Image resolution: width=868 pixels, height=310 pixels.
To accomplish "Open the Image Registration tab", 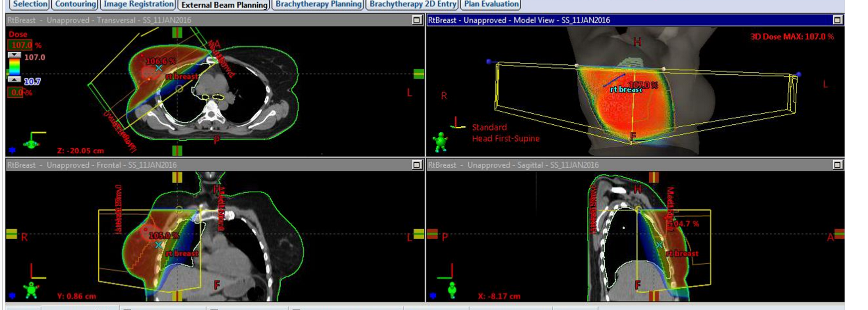I will [x=138, y=4].
